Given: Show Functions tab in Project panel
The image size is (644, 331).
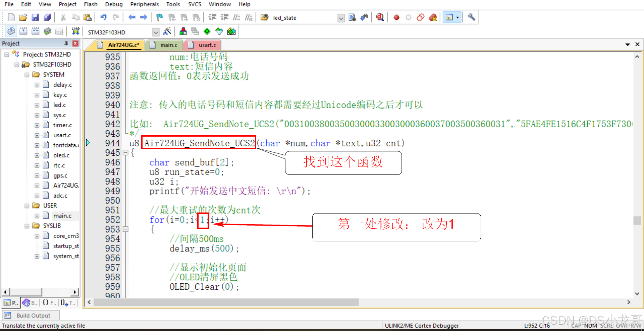Looking at the screenshot, I should point(49,303).
